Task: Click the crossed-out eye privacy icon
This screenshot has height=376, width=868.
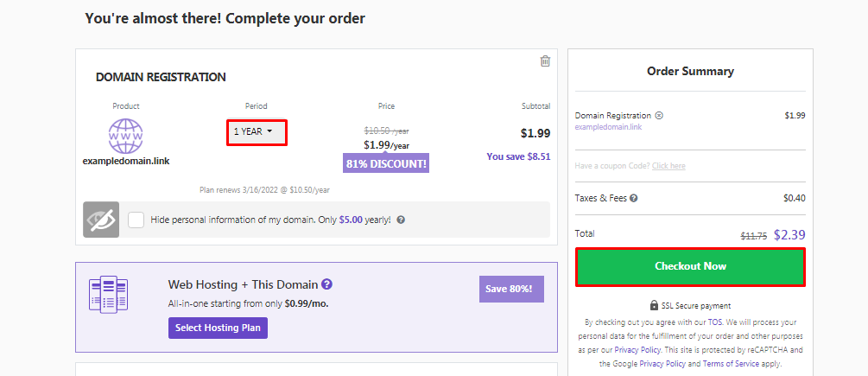Action: click(101, 220)
